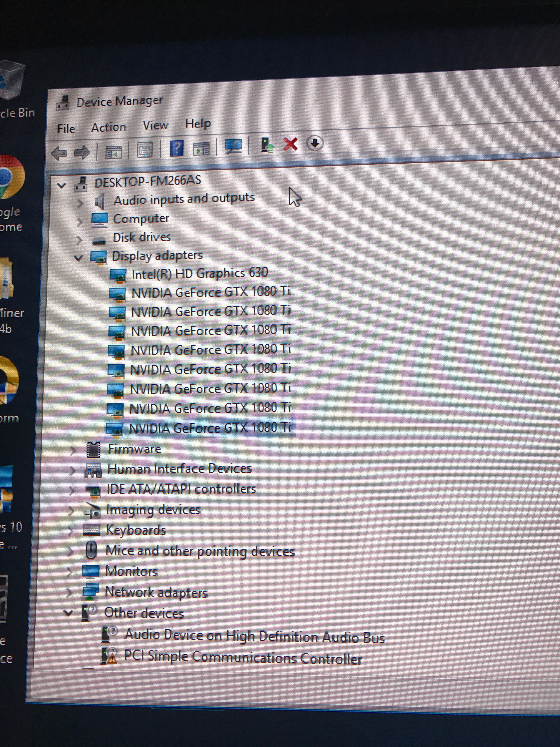
Task: Click the Computer category monitor icon
Action: click(99, 220)
